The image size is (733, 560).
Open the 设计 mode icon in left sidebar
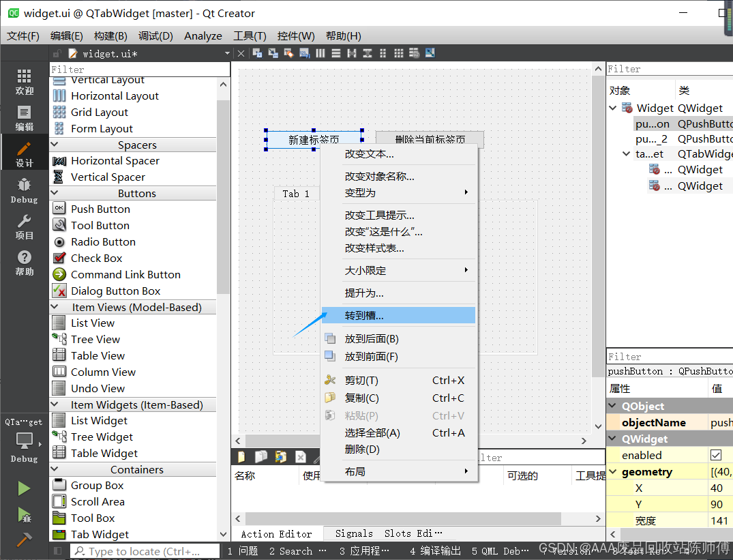pyautogui.click(x=24, y=153)
